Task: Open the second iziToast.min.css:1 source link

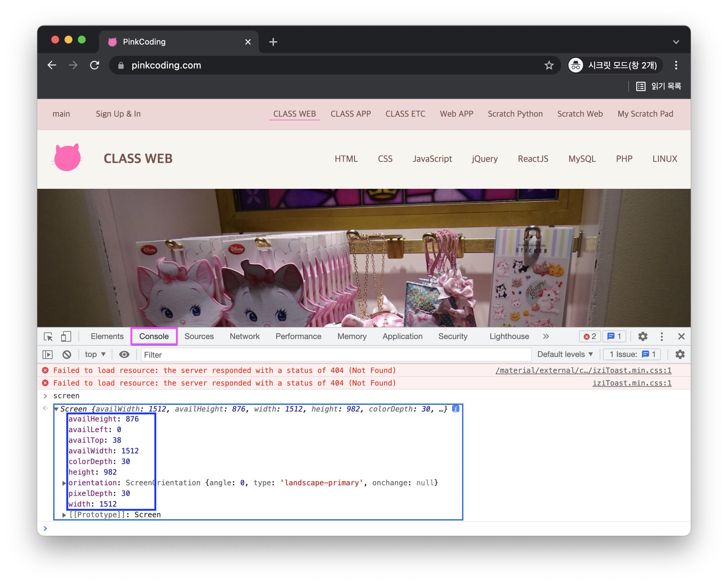Action: [632, 383]
